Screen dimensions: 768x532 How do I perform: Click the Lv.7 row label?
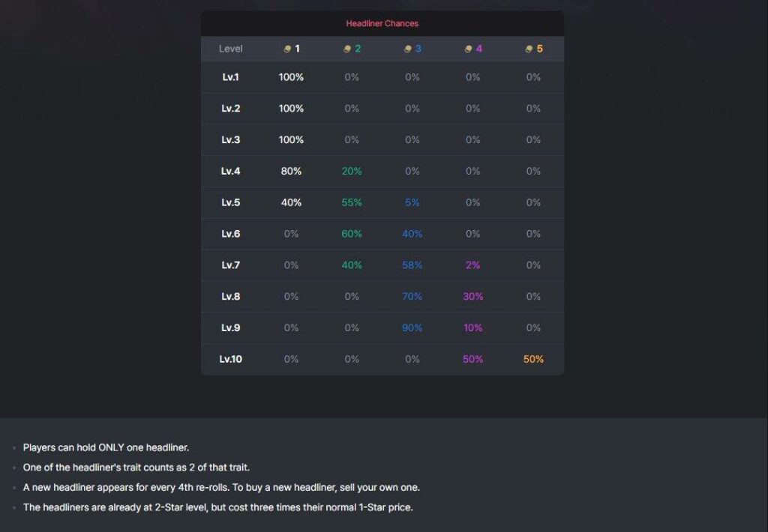(x=231, y=265)
